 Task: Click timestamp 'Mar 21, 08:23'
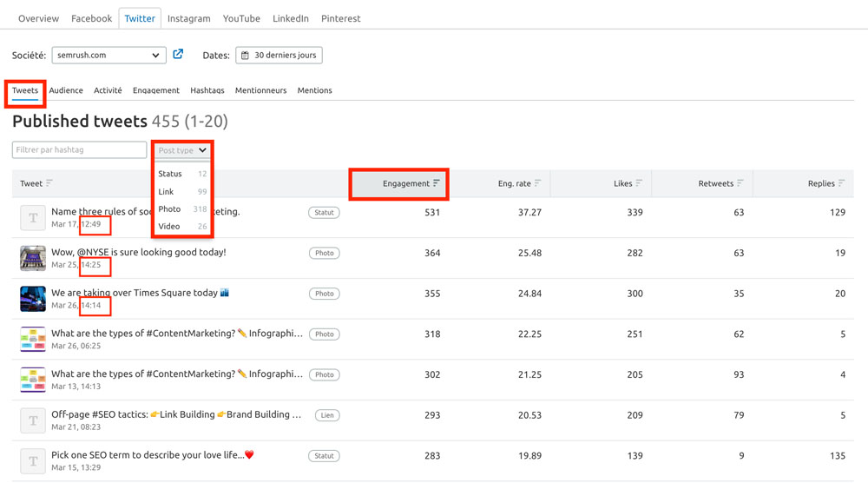(76, 427)
